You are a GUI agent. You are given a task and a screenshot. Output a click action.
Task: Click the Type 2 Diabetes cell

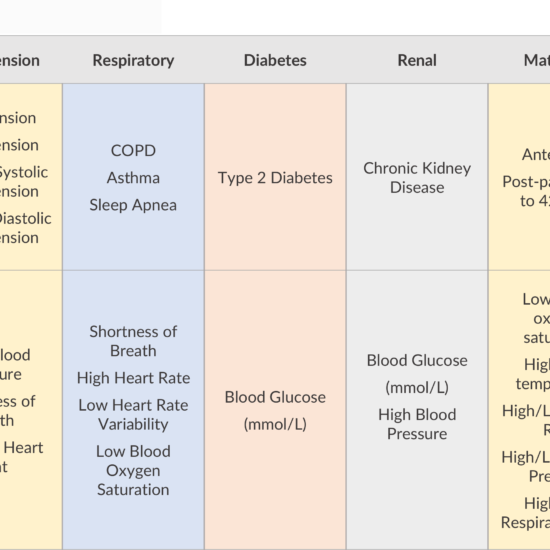point(275,178)
